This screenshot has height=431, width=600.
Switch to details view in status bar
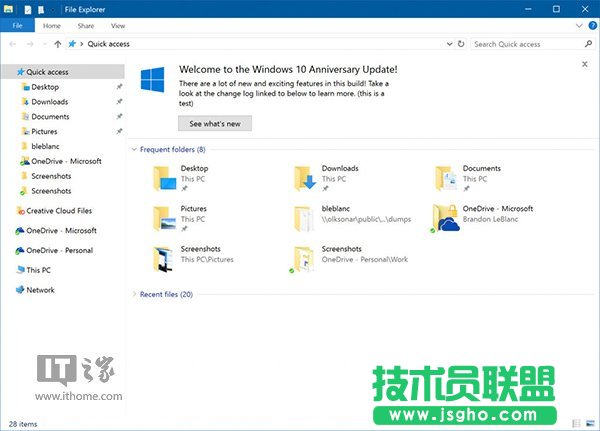(576, 423)
